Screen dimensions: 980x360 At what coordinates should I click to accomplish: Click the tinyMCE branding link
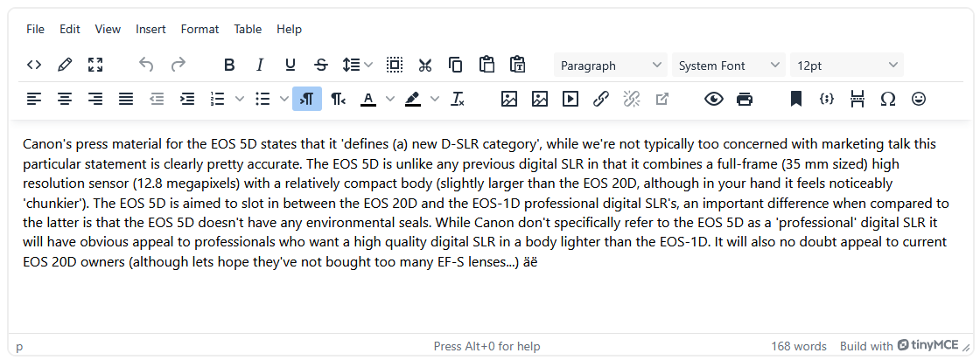point(927,346)
